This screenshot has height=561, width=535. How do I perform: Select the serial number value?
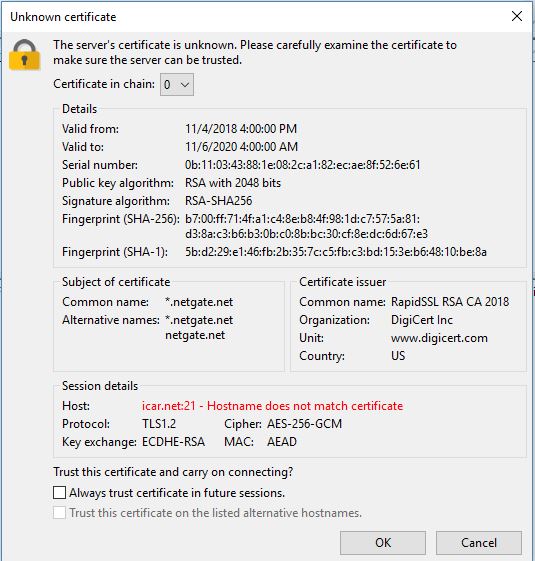[x=302, y=165]
